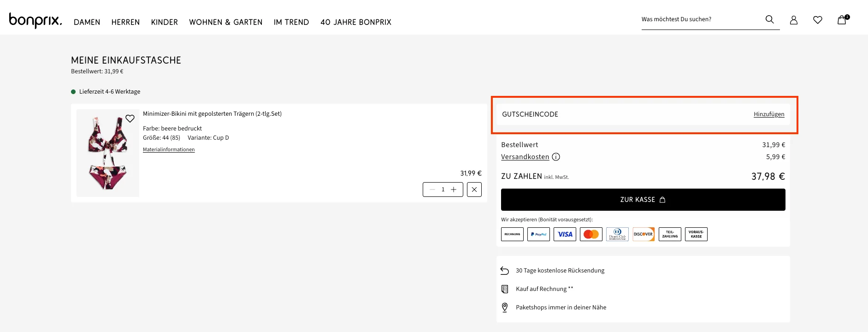868x332 pixels.
Task: Open the Versandkosten link
Action: click(525, 157)
